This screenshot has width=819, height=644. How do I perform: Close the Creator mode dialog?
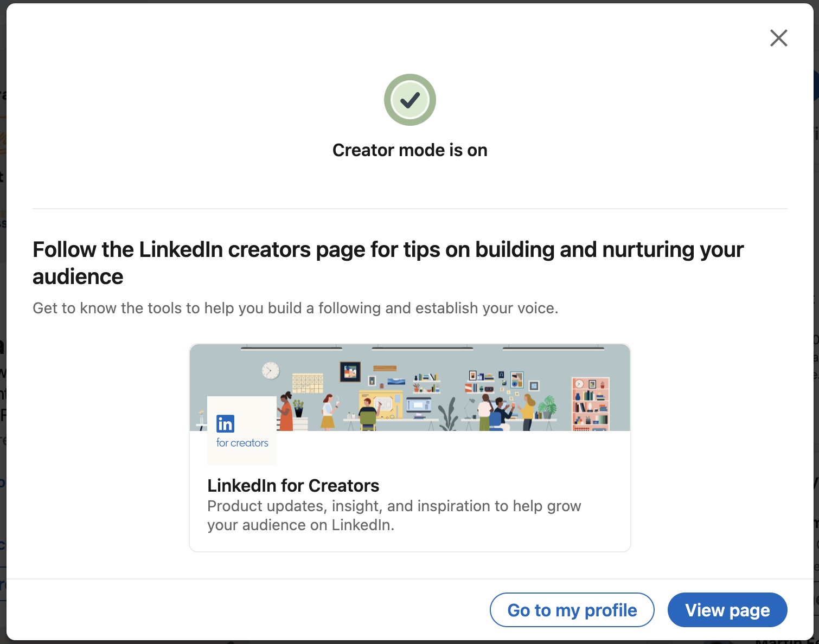(778, 38)
